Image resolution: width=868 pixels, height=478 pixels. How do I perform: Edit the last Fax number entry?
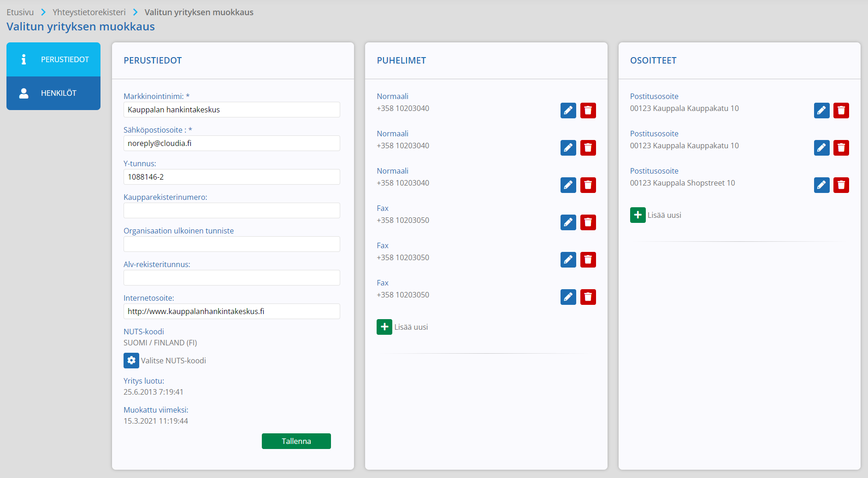[568, 297]
